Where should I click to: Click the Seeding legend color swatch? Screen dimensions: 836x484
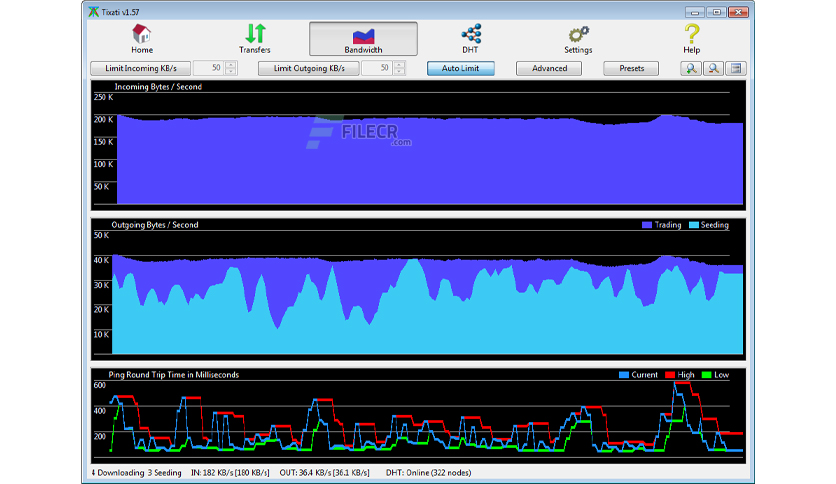coord(694,225)
